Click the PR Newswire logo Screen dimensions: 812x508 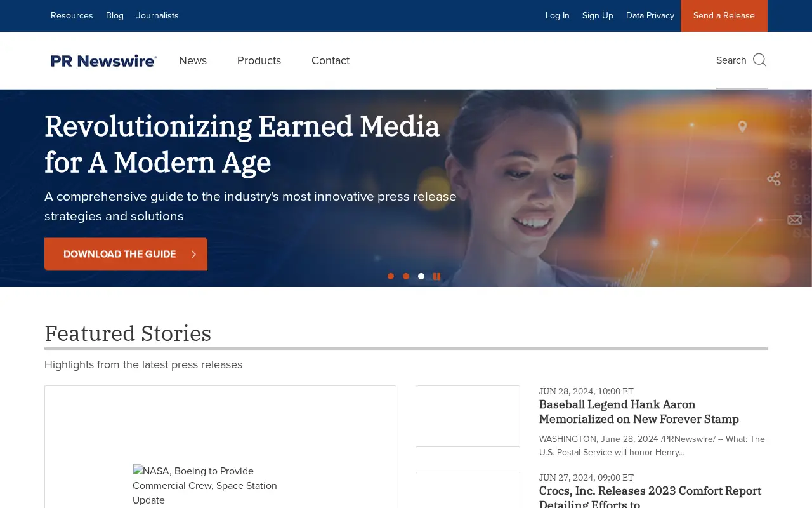104,60
